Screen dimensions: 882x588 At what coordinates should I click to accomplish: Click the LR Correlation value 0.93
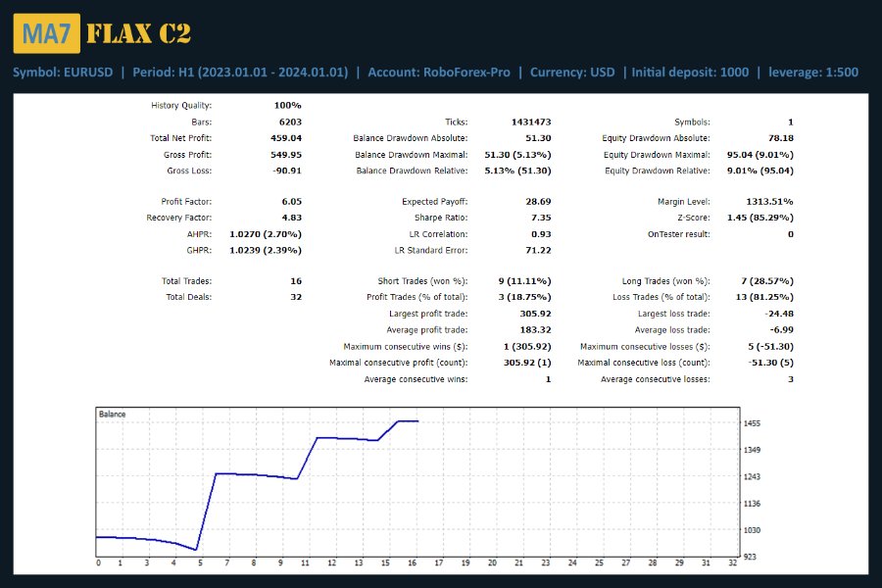(x=541, y=234)
